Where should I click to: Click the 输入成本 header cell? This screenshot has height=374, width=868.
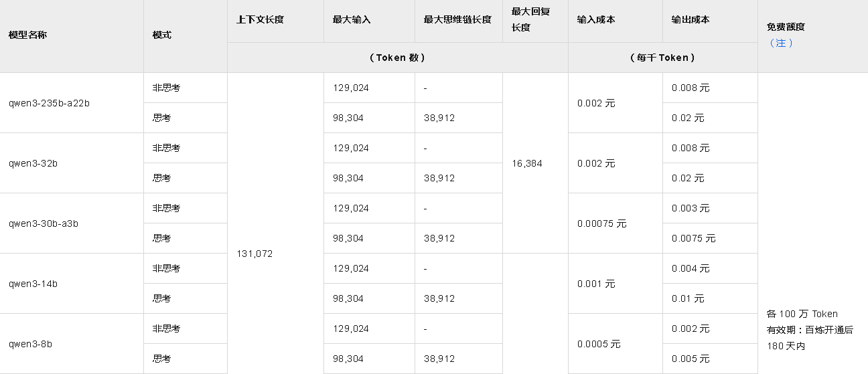point(596,20)
